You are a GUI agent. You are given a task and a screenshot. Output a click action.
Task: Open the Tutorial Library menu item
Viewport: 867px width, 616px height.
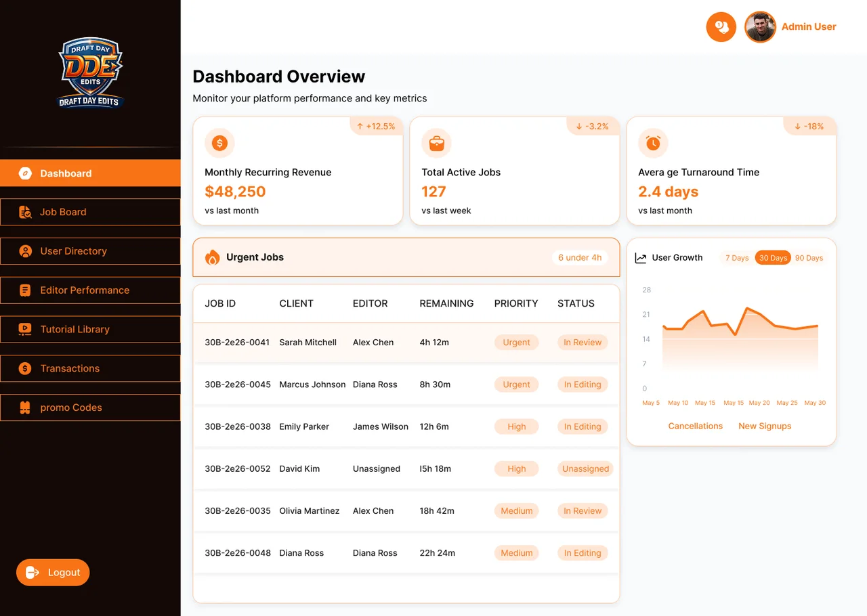(x=90, y=330)
